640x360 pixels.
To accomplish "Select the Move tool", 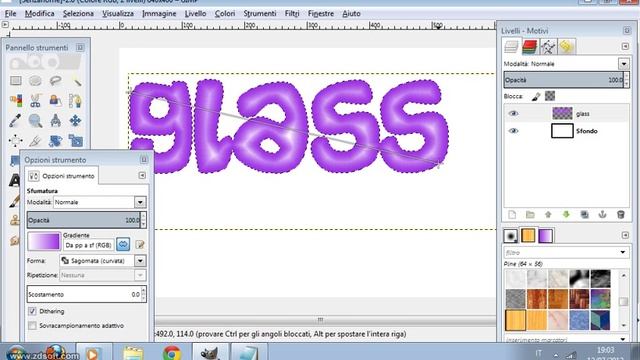I will pyautogui.click(x=76, y=120).
